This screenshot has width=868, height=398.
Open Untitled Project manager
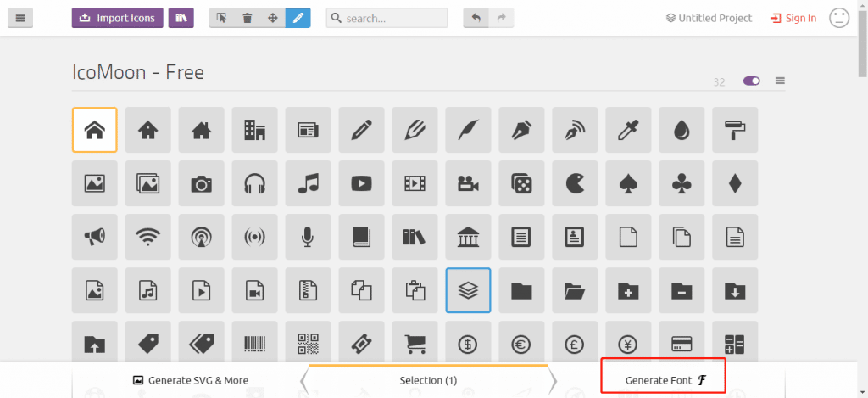point(709,18)
